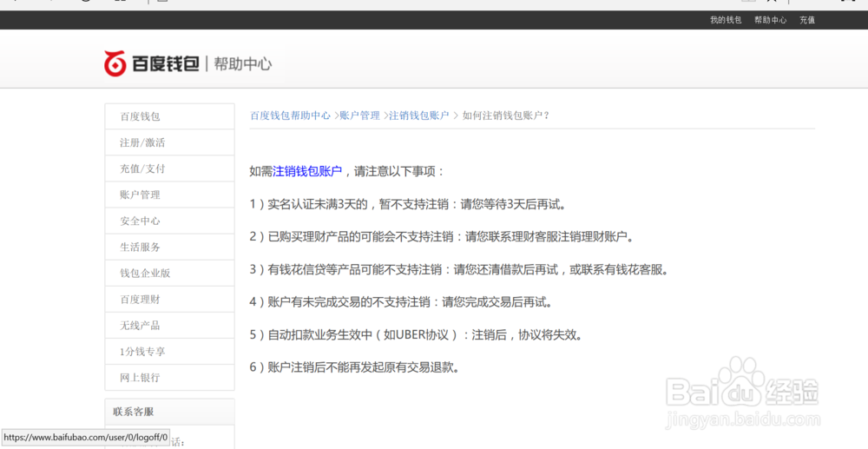This screenshot has height=449, width=868.
Task: Follow the blue 注销钱包账户 link in the article
Action: click(x=307, y=172)
